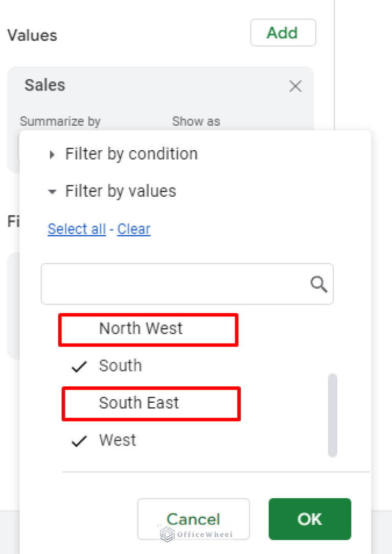Click the Clear link

[x=134, y=229]
